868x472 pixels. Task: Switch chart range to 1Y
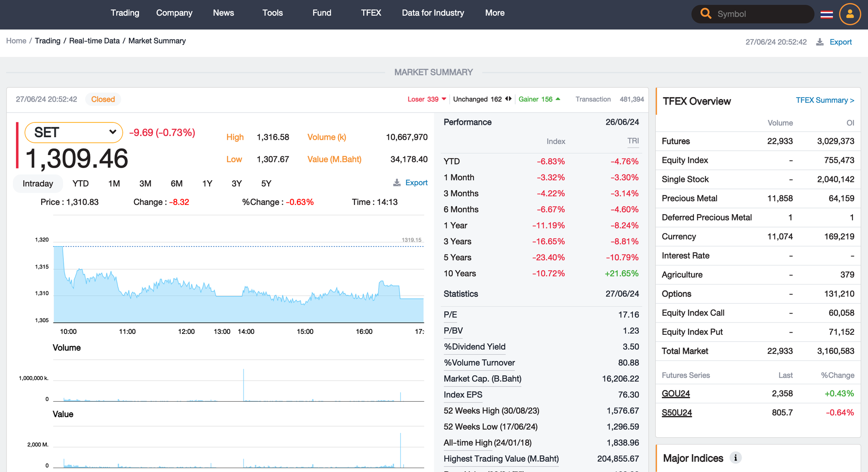tap(207, 184)
